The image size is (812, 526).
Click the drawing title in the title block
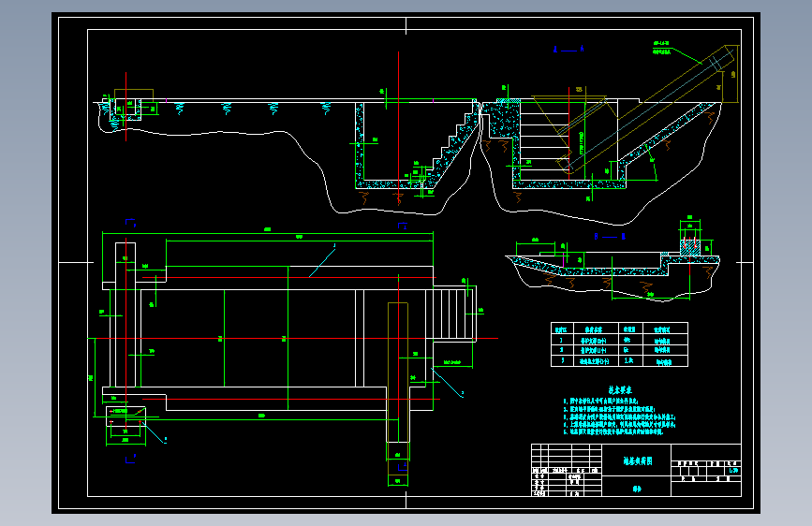638,460
